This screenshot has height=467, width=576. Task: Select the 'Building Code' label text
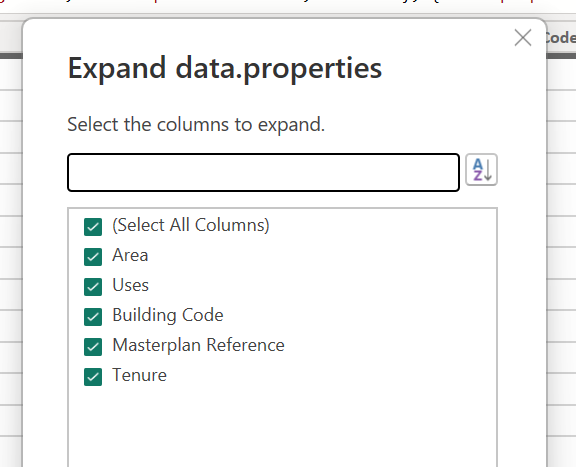(168, 315)
